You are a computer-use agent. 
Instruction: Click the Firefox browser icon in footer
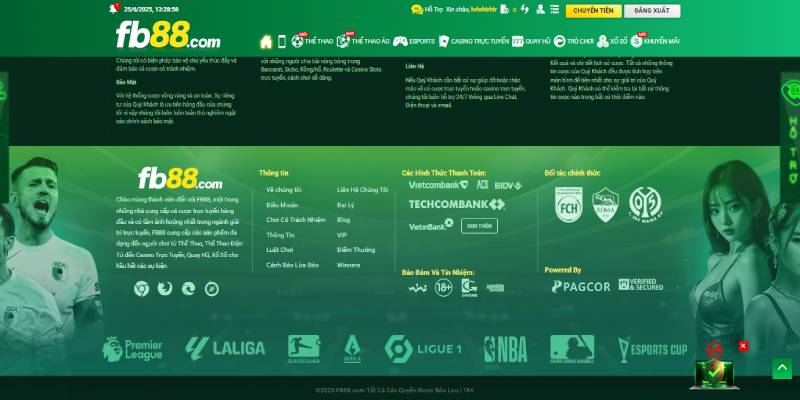coord(165,289)
